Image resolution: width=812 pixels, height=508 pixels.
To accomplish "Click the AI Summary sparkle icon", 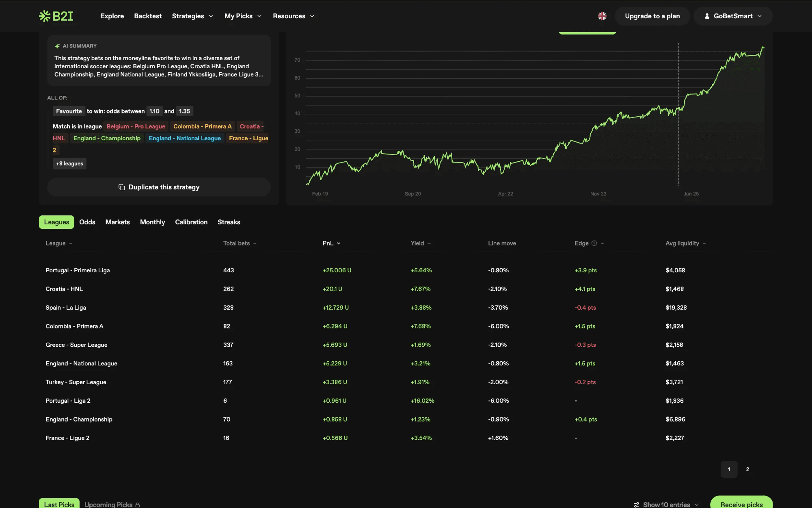I will (x=57, y=46).
